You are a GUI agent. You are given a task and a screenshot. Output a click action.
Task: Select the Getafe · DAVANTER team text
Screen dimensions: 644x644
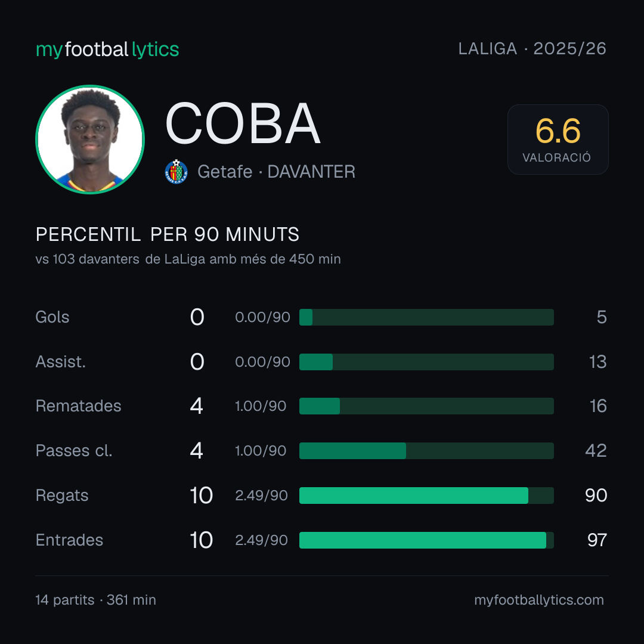coord(276,172)
